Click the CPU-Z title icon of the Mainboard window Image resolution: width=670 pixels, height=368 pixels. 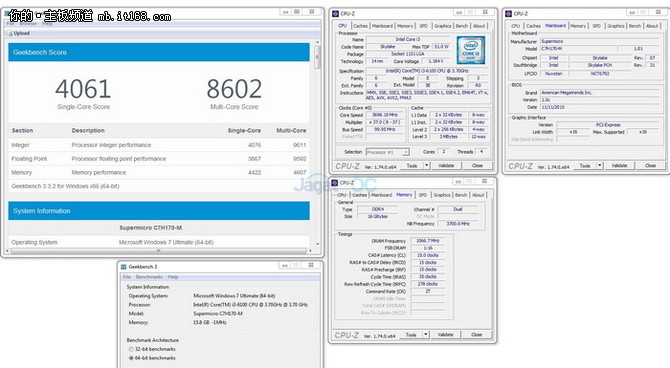[508, 14]
